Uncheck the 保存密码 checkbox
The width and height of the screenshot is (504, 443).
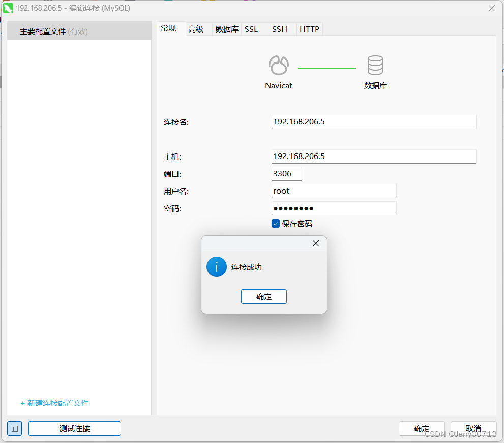pyautogui.click(x=275, y=224)
